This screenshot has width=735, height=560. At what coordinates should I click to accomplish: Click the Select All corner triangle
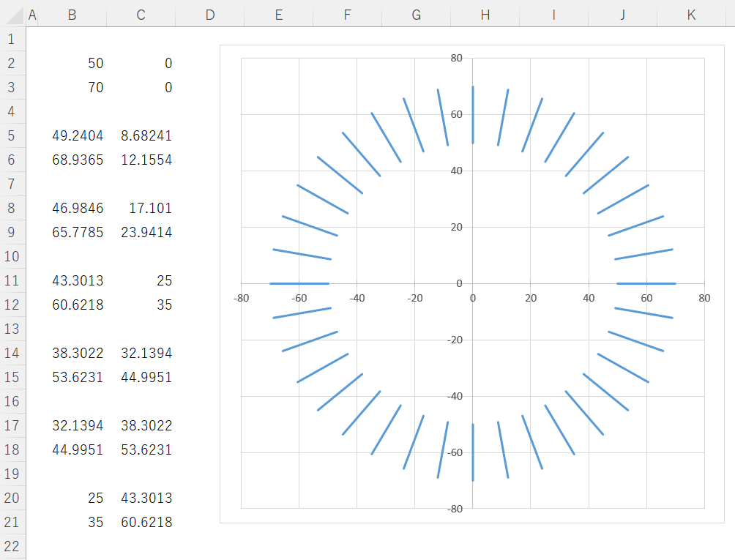tap(12, 15)
